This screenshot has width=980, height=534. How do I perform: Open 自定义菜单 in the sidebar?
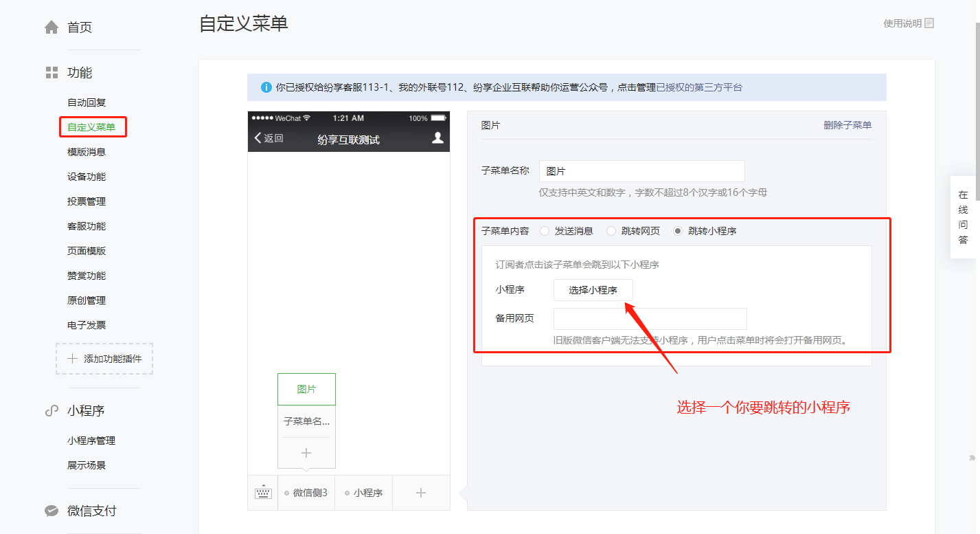[91, 127]
